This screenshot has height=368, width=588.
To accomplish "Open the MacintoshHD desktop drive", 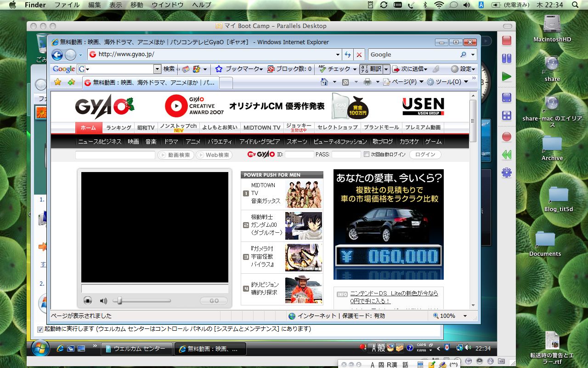I will coord(552,28).
